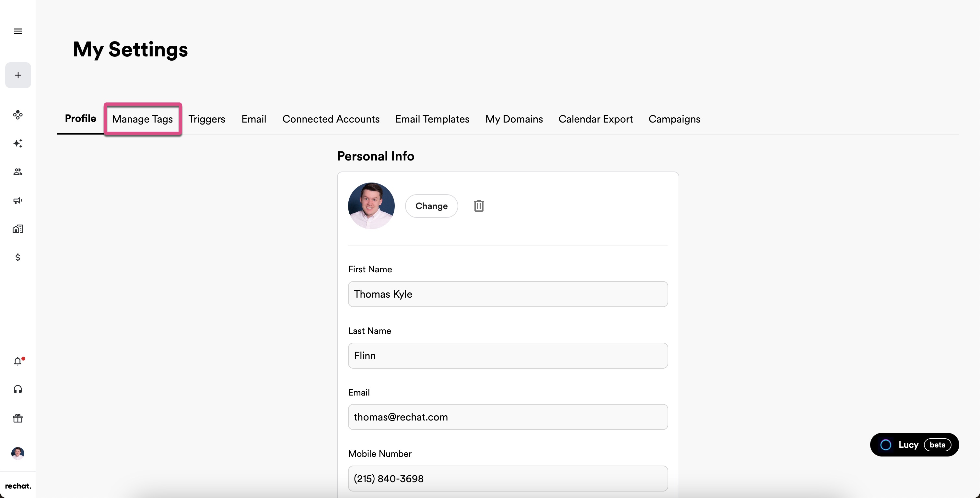Click the Mobile Number field

pyautogui.click(x=507, y=478)
